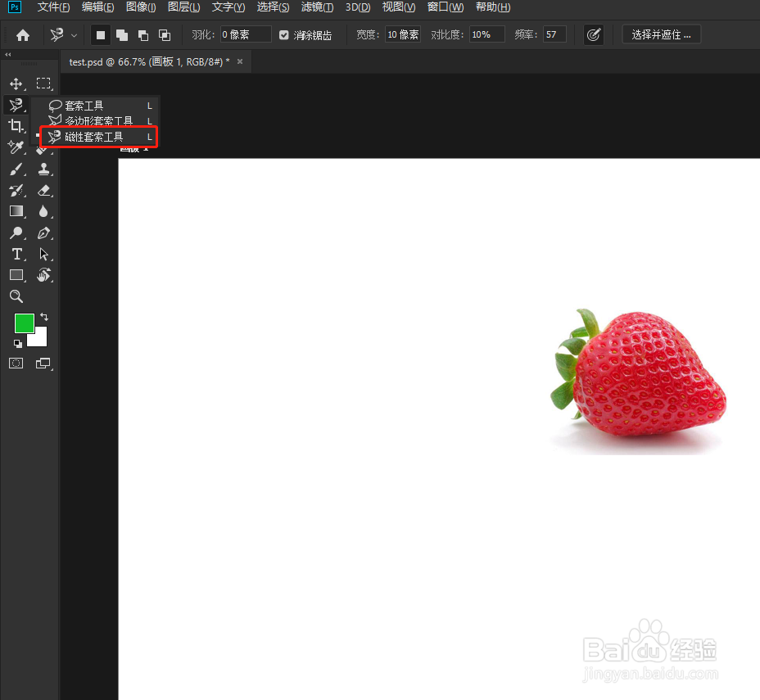The width and height of the screenshot is (760, 700).
Task: Select the Blur tool droplet icon
Action: 43,211
